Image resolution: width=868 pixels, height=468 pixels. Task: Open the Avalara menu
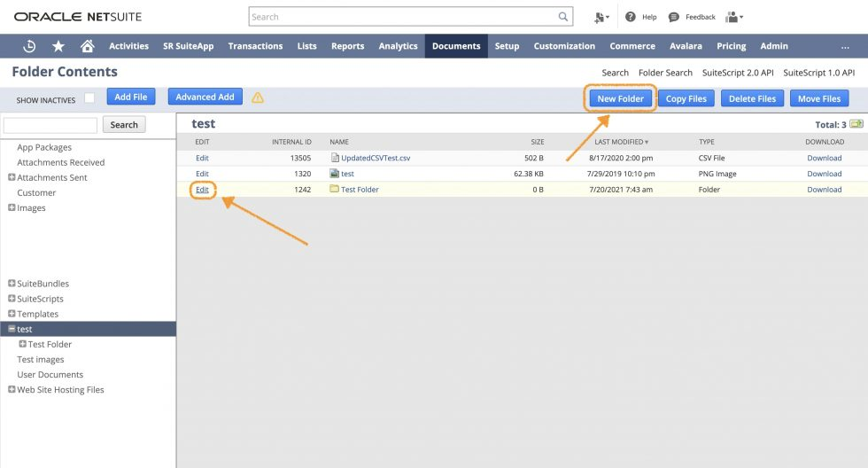point(686,46)
